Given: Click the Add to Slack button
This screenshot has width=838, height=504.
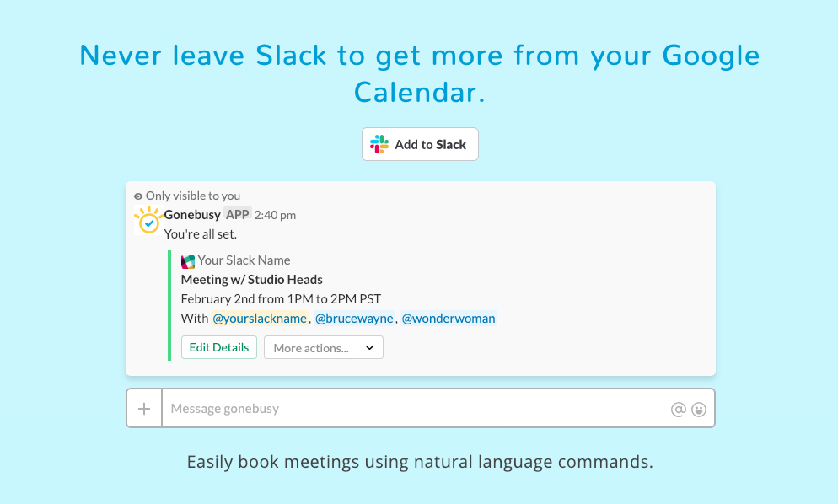Looking at the screenshot, I should tap(420, 144).
